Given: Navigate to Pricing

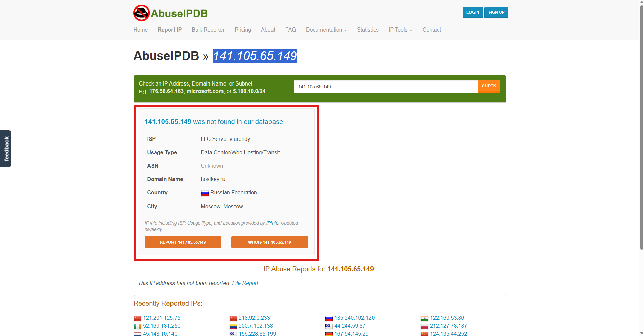Looking at the screenshot, I should click(243, 30).
